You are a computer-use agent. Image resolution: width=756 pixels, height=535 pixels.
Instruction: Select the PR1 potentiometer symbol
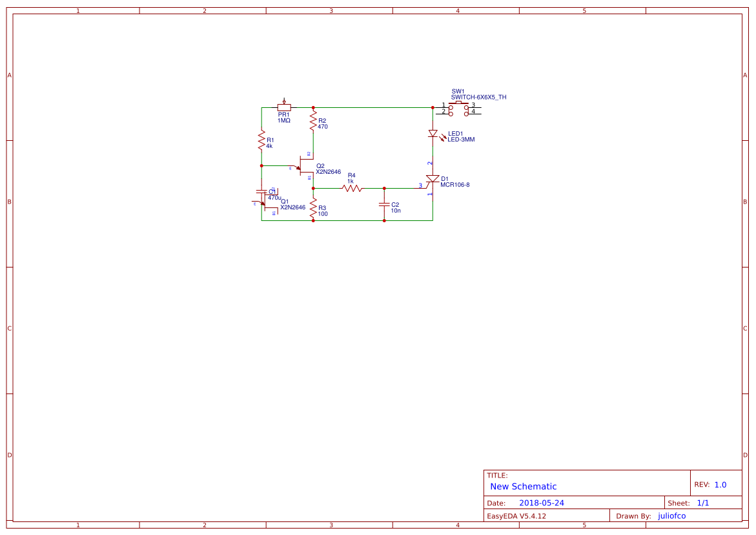point(284,107)
